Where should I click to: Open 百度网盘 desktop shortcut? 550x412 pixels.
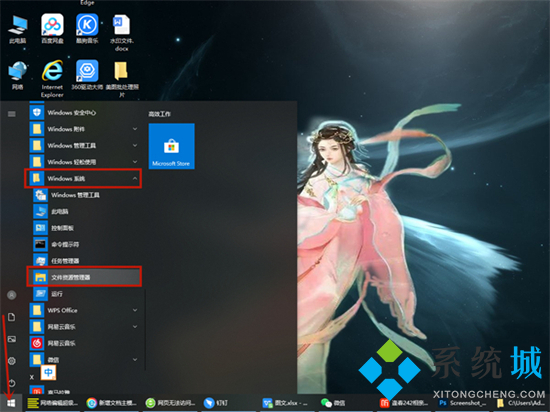point(52,29)
